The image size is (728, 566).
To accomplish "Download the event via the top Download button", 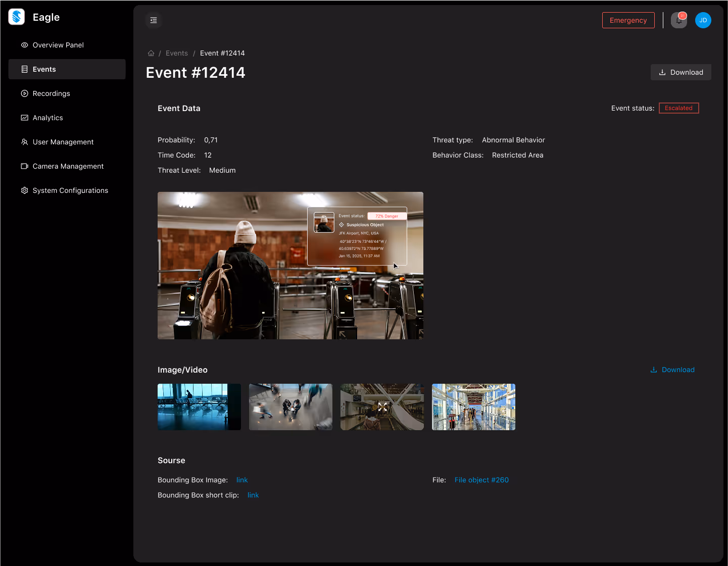I will [x=681, y=72].
